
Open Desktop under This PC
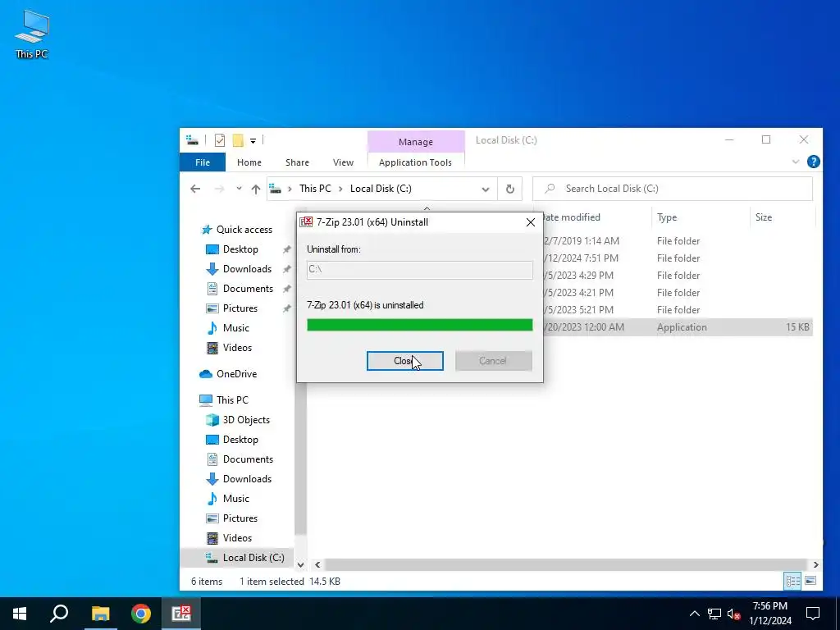[x=240, y=440]
